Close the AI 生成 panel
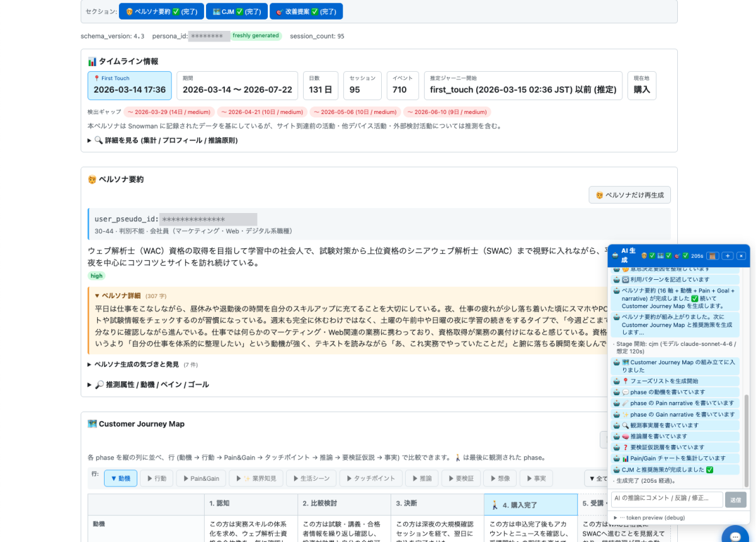This screenshot has height=542, width=756. tap(741, 256)
